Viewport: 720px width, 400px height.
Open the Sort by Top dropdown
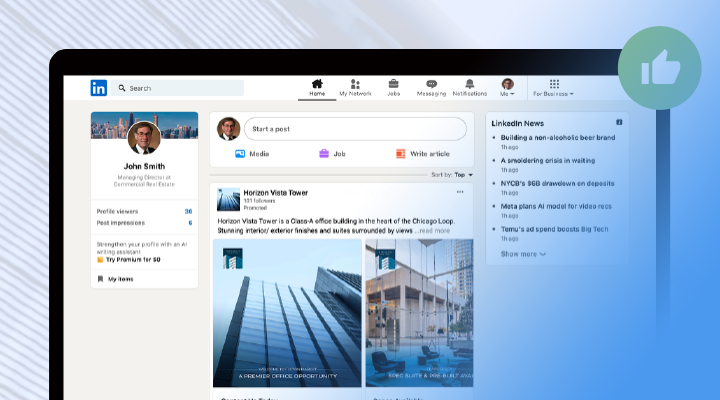pos(452,175)
